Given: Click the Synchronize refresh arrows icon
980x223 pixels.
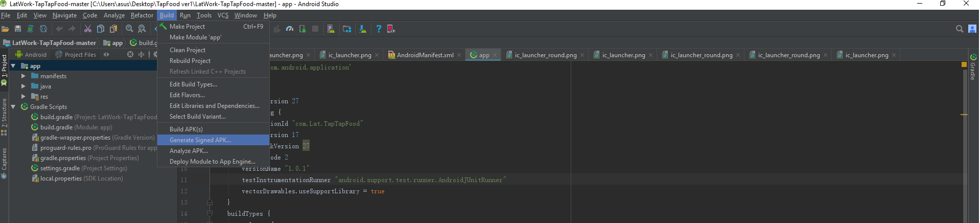Looking at the screenshot, I should click(x=43, y=29).
